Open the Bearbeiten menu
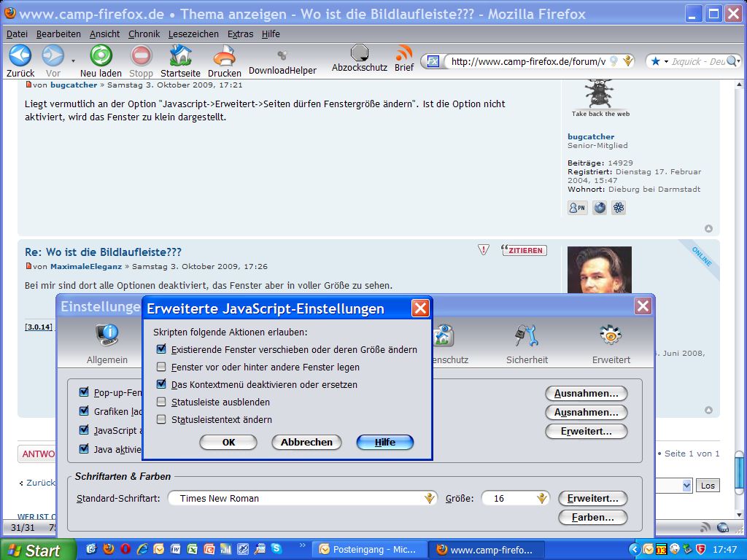The height and width of the screenshot is (560, 747). tap(58, 34)
